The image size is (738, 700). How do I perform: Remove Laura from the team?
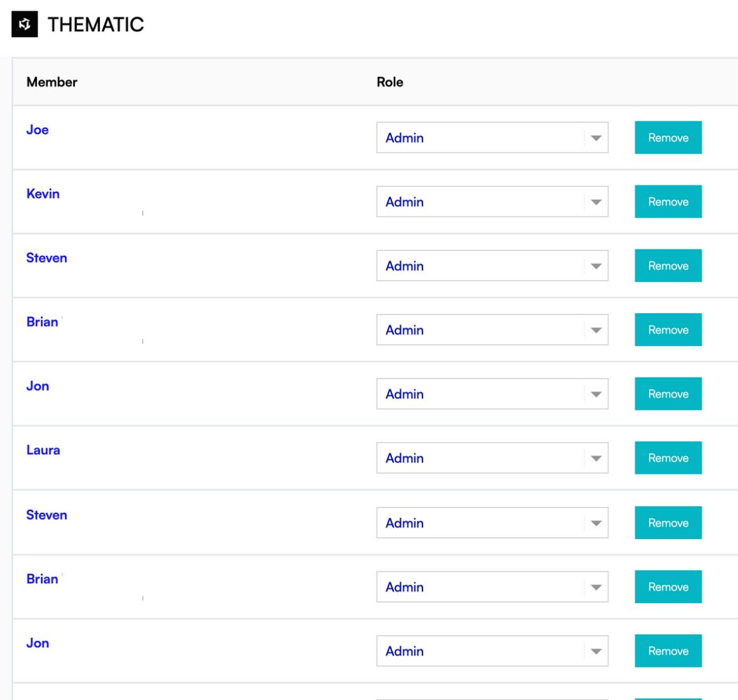tap(667, 458)
